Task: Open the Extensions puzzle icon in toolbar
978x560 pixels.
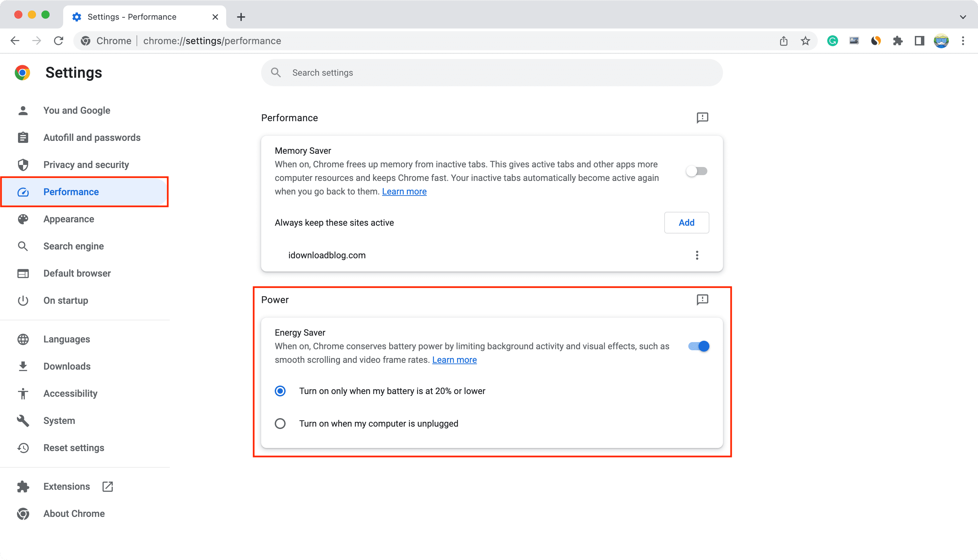Action: [898, 41]
